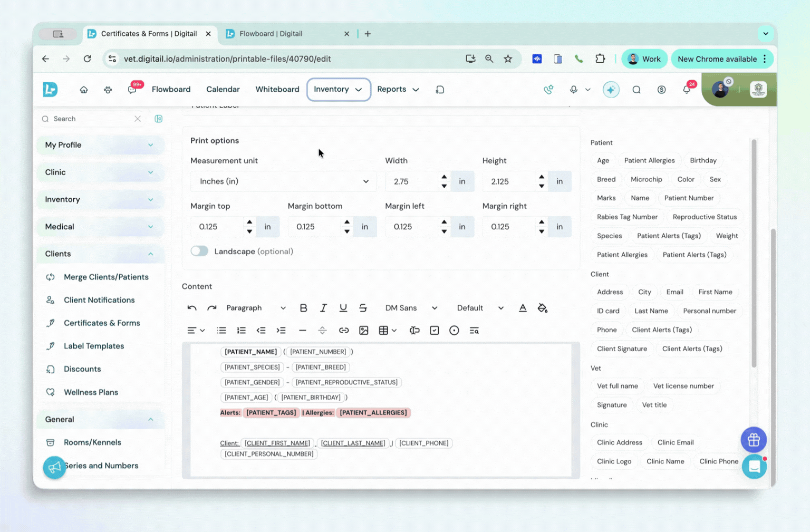Open Label Templates page
The width and height of the screenshot is (810, 532).
(94, 346)
